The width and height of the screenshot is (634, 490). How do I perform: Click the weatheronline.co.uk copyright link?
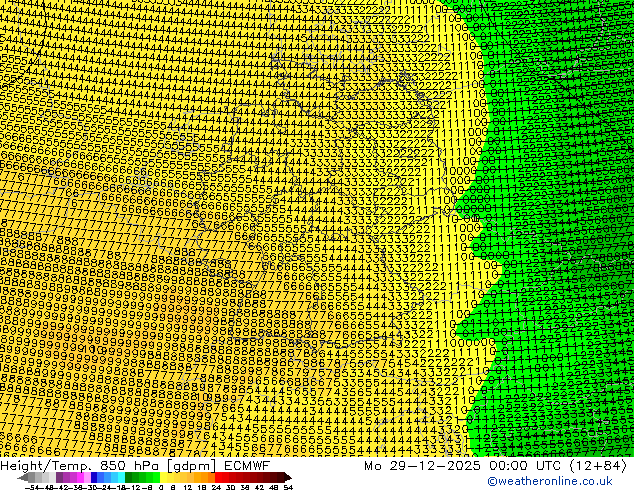[x=550, y=481]
